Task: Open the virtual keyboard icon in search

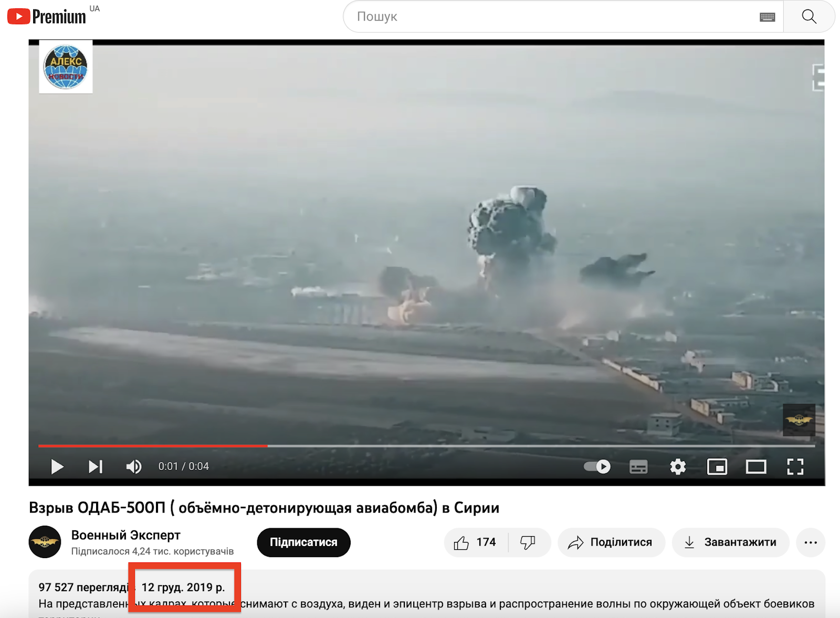Action: [768, 17]
